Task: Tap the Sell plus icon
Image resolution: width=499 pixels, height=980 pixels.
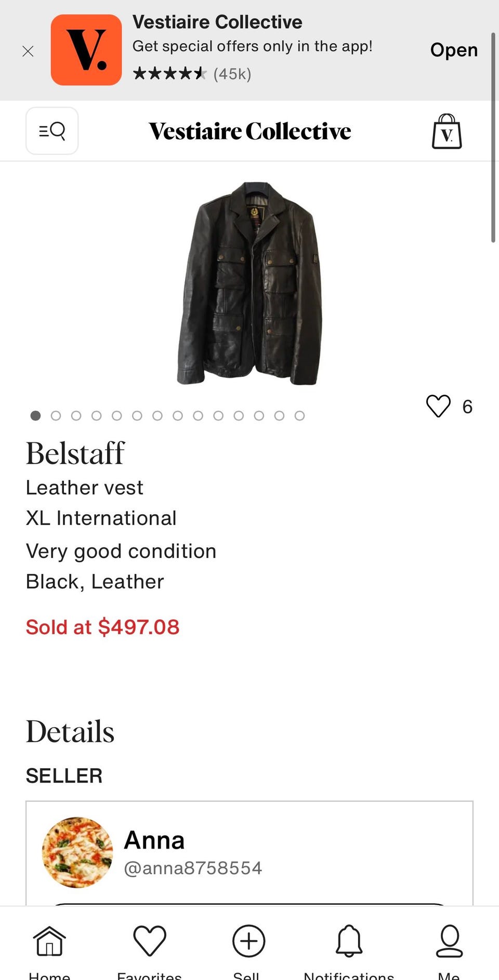Action: pos(248,941)
